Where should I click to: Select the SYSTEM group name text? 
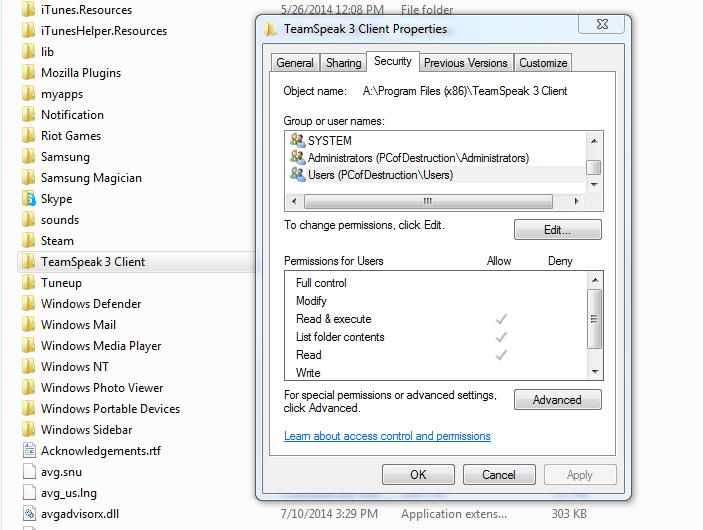[x=330, y=141]
